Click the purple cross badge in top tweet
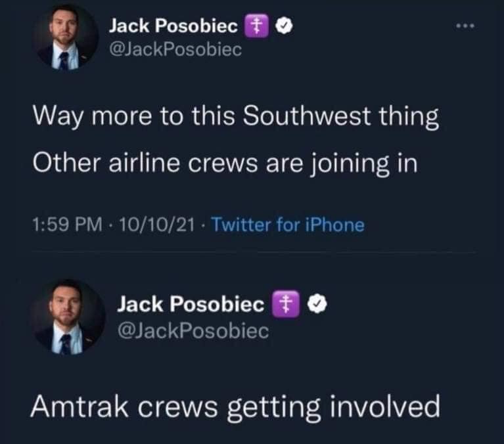Viewport: 504px width, 444px height. coord(253,28)
